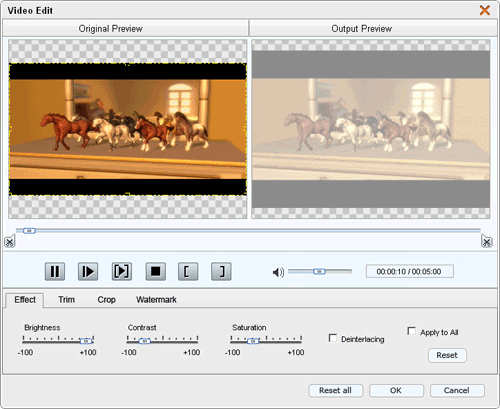The image size is (500, 409).
Task: Mute audio via speaker icon
Action: 278,272
